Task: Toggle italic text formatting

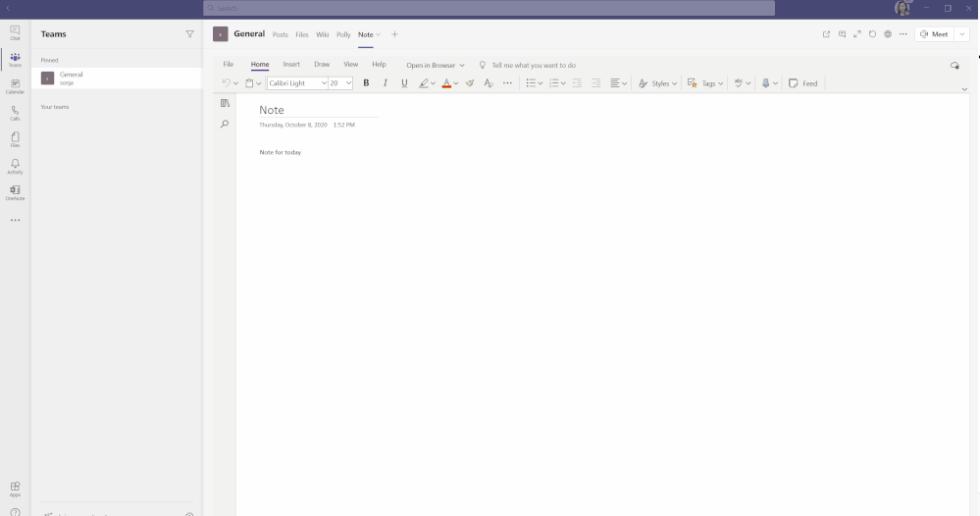Action: [386, 83]
